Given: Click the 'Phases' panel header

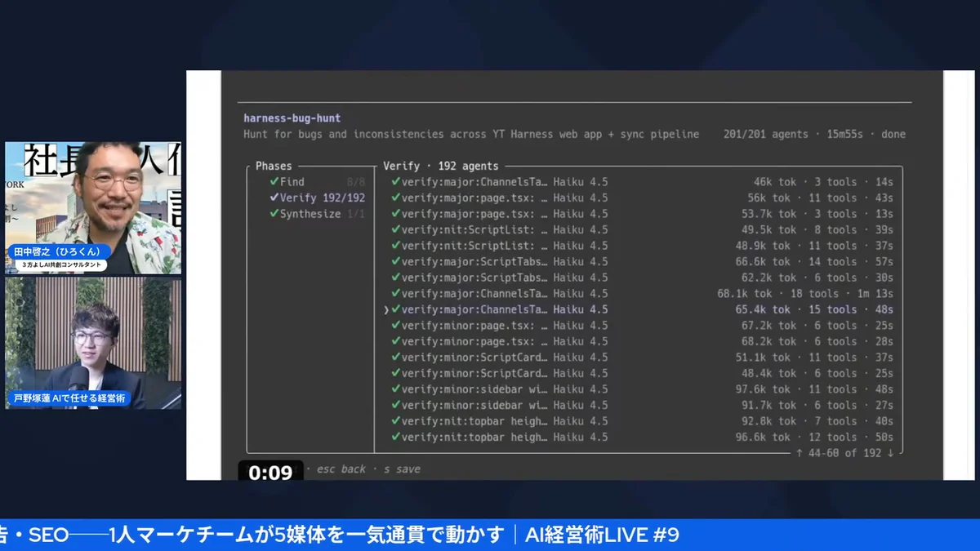Looking at the screenshot, I should [274, 166].
